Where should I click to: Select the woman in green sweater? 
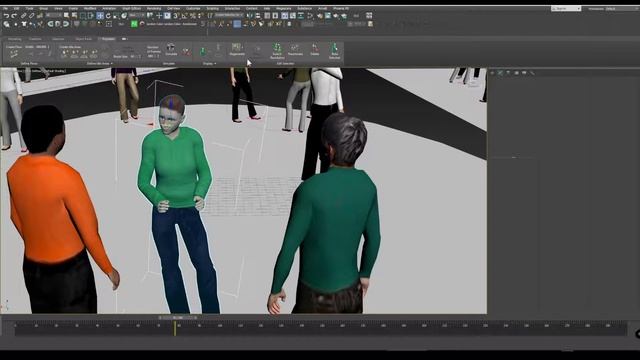pyautogui.click(x=178, y=204)
